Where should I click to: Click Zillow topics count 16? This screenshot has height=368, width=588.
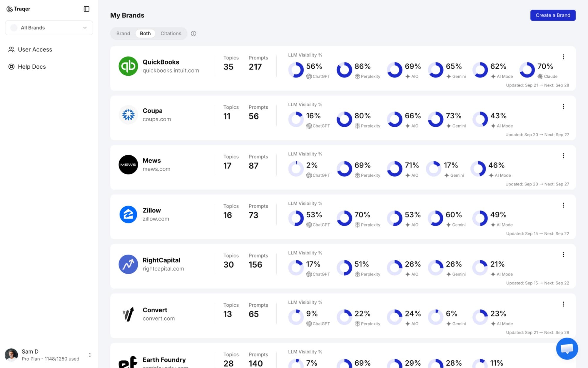[228, 215]
